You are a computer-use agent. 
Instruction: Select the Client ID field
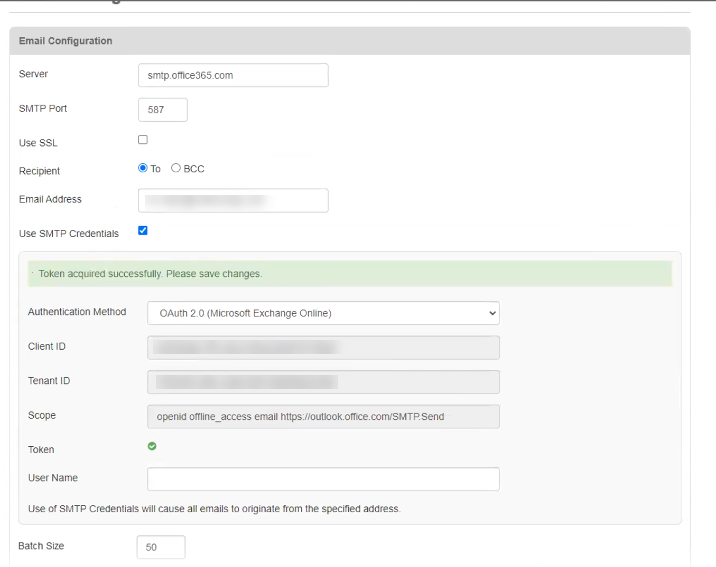coord(323,347)
